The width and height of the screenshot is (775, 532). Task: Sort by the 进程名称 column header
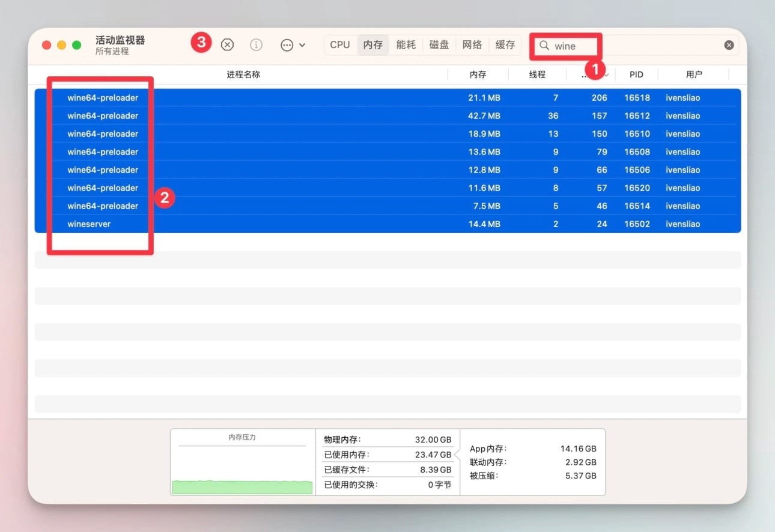(x=243, y=74)
